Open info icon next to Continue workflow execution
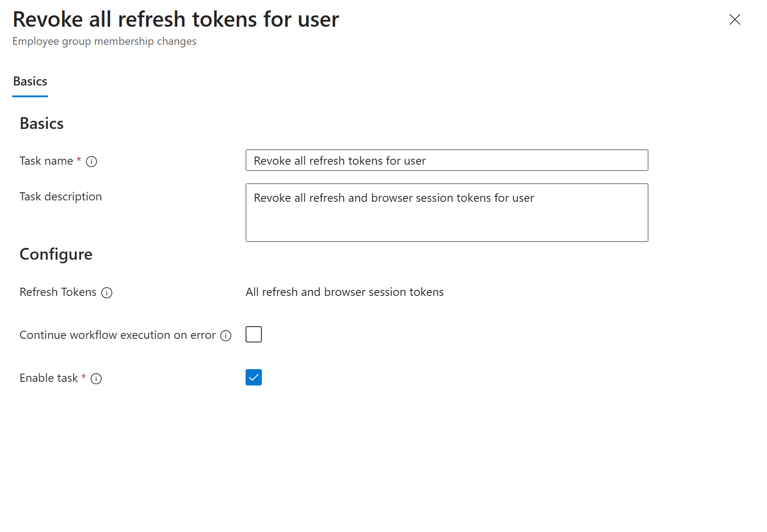Image resolution: width=767 pixels, height=532 pixels. 226,336
